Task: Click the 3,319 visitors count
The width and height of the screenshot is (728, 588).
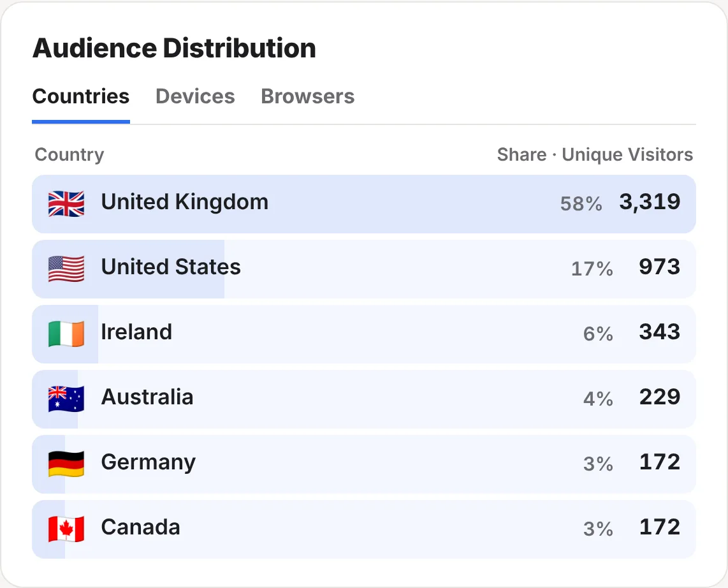Action: [650, 203]
